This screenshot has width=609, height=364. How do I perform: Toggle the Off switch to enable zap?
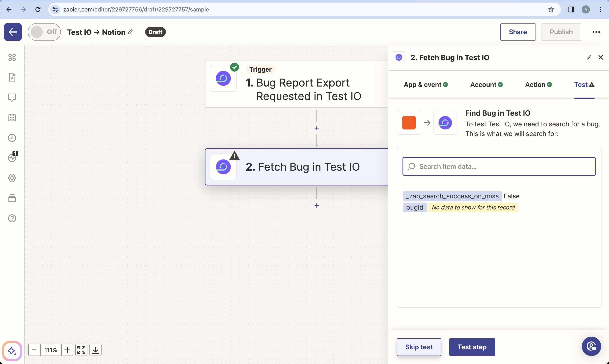[45, 32]
